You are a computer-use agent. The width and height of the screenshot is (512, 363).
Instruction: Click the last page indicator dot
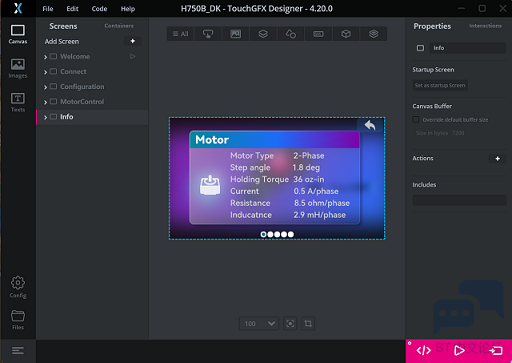(291, 234)
